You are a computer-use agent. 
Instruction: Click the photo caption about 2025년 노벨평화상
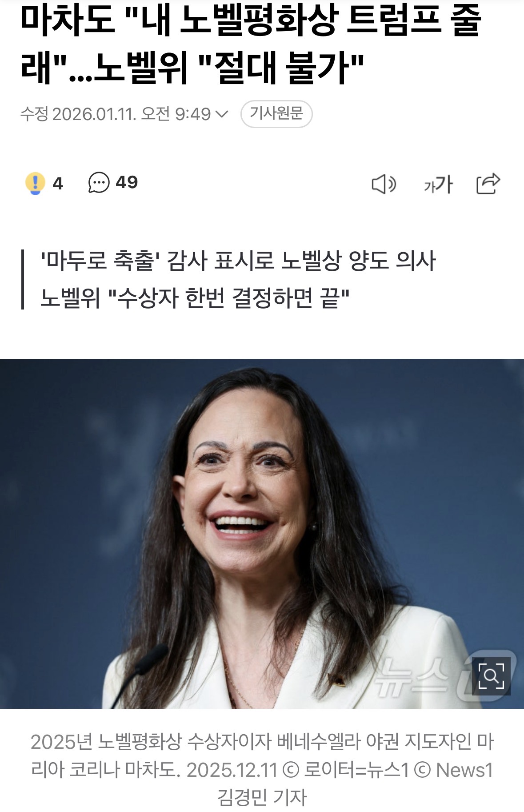pyautogui.click(x=262, y=769)
